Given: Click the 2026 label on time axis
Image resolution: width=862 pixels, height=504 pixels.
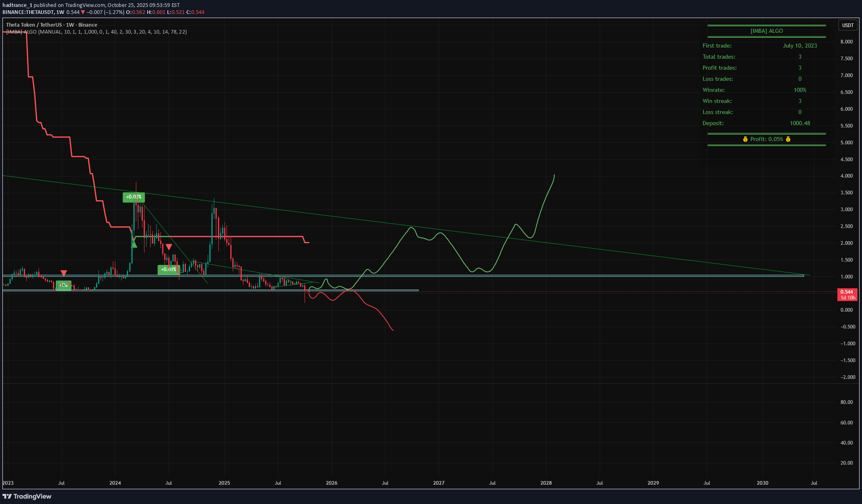Looking at the screenshot, I should click(x=331, y=483).
